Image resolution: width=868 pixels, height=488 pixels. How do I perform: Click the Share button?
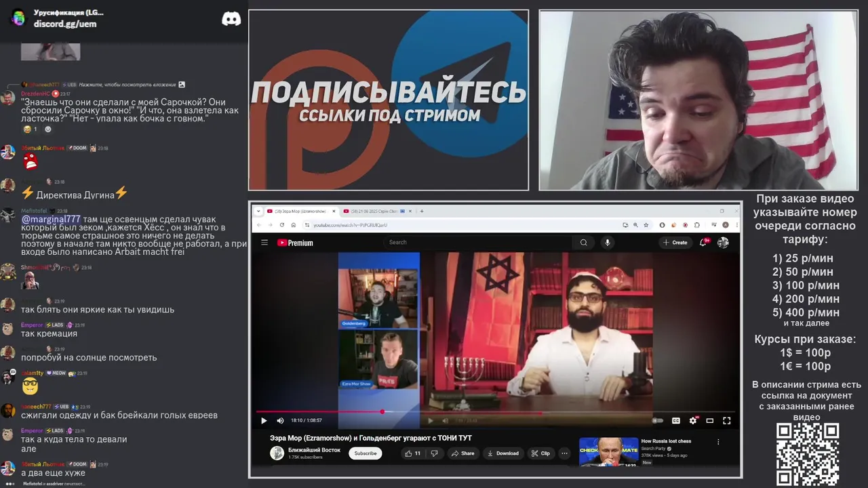(463, 453)
